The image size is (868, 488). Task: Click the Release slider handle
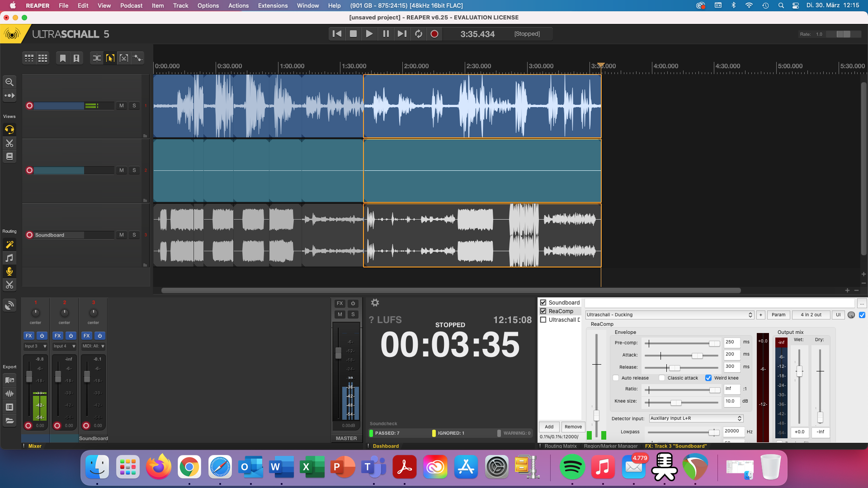[x=675, y=368]
